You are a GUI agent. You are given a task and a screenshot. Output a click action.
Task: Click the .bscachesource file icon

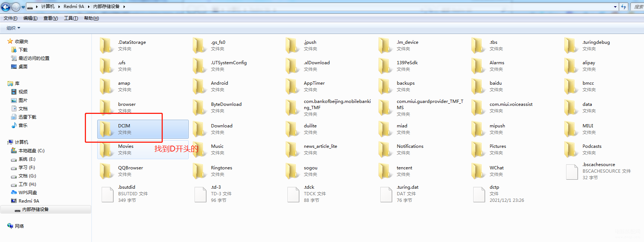click(572, 172)
